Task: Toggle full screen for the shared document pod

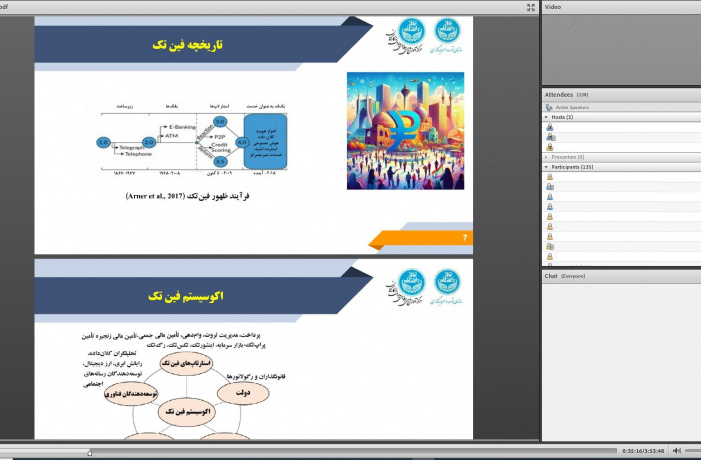Action: 531,7
